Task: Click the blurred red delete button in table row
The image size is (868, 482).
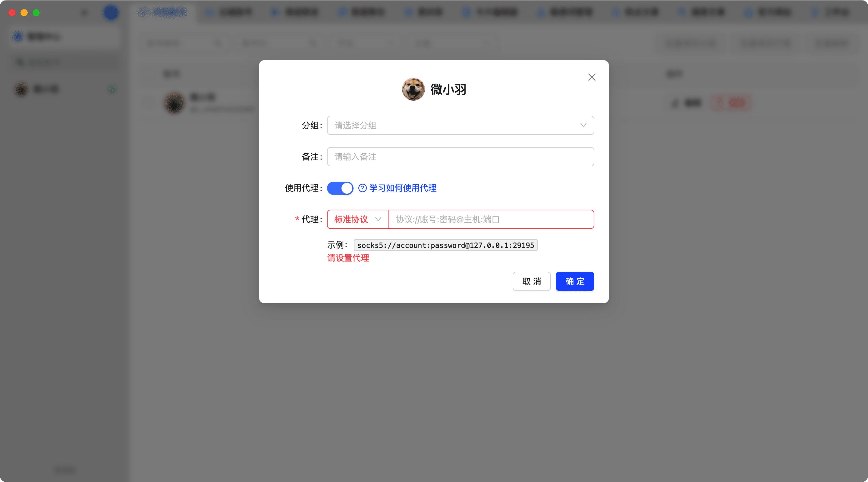Action: [731, 103]
